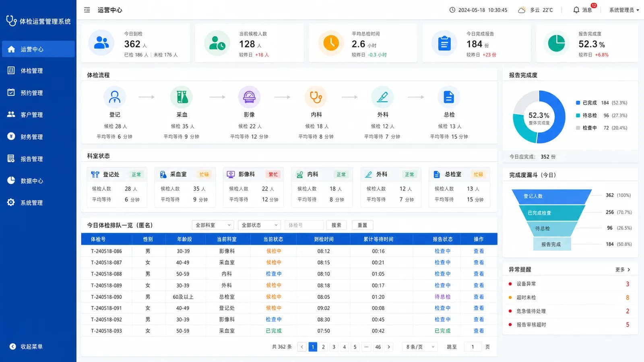Viewport: 644px width, 362px height.
Task: Go to next page arrow
Action: [x=389, y=347]
